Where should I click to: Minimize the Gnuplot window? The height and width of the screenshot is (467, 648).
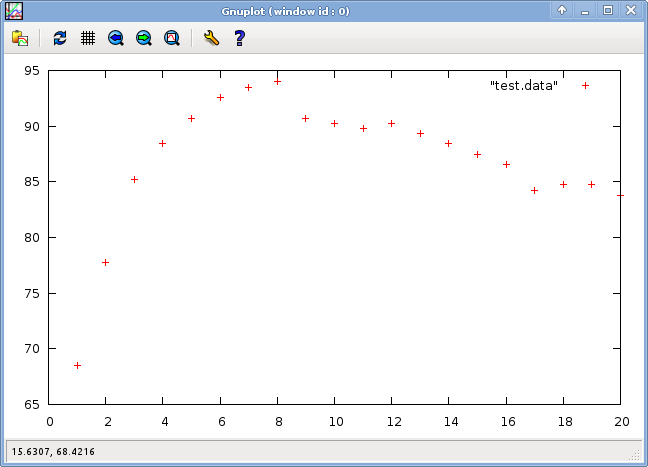(x=584, y=10)
